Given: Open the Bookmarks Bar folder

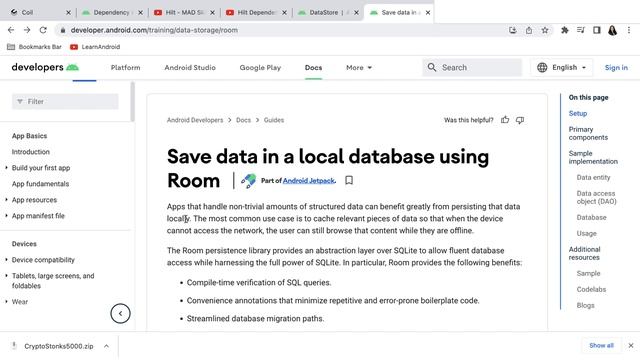Looking at the screenshot, I should (34, 47).
